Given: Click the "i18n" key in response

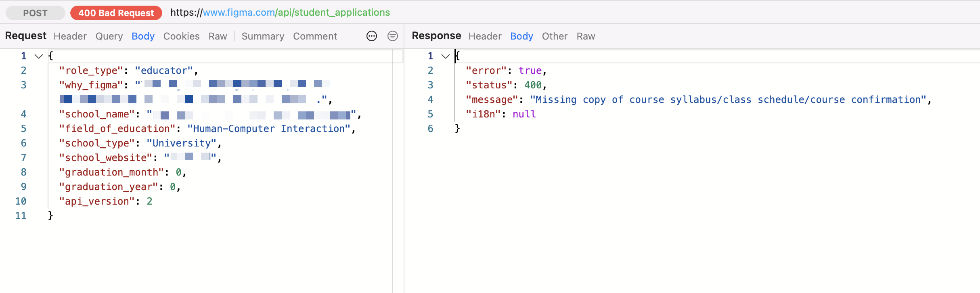Looking at the screenshot, I should pos(483,114).
